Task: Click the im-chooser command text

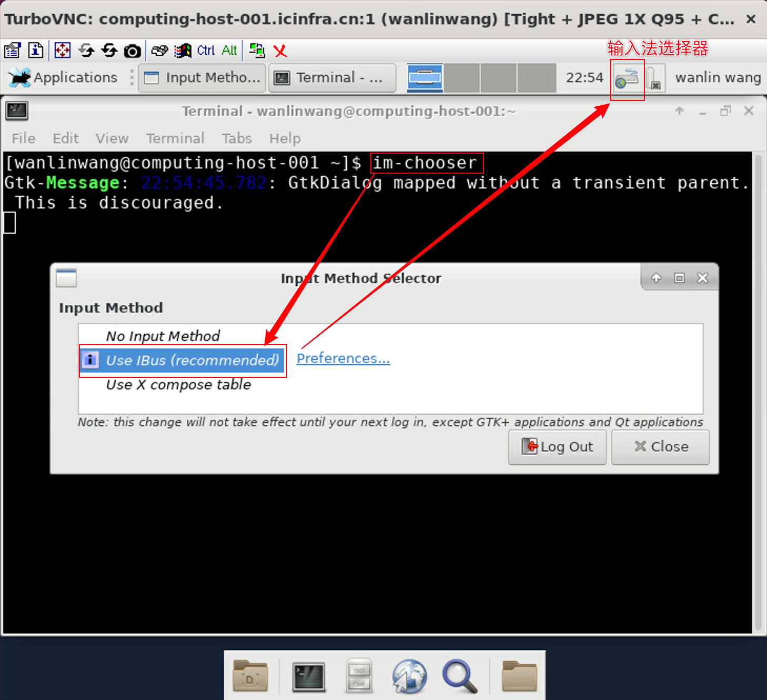Action: coord(425,163)
